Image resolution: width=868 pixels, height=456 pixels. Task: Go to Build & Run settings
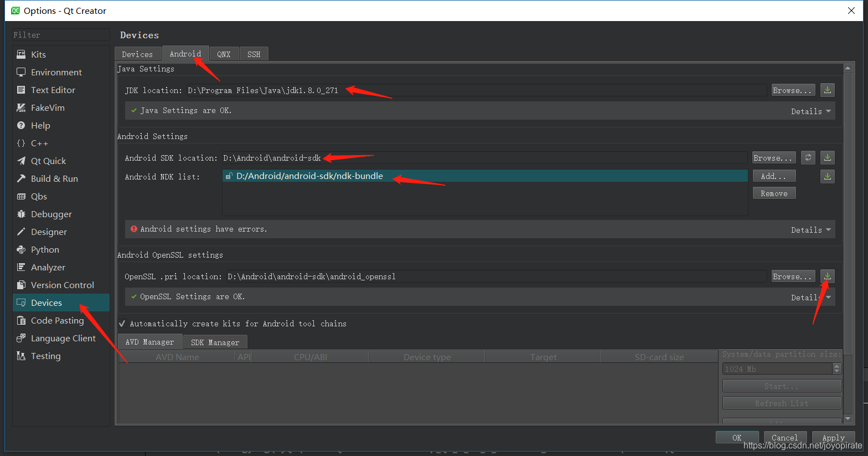[61, 178]
